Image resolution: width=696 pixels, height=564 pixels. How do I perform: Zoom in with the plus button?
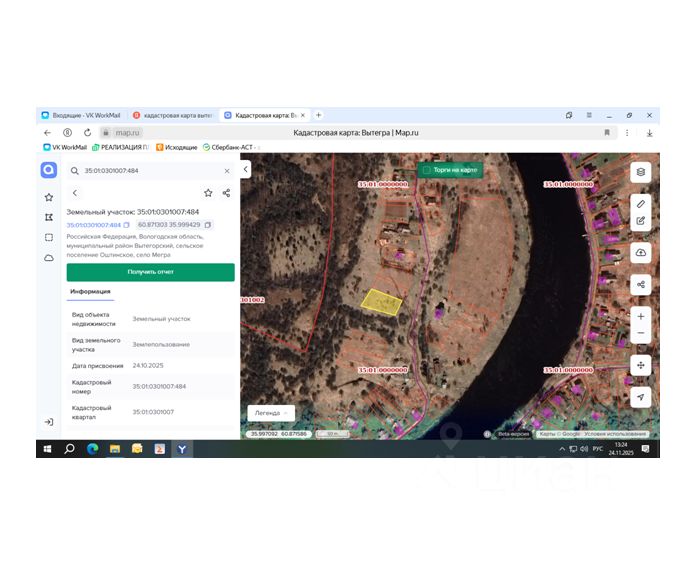(641, 316)
